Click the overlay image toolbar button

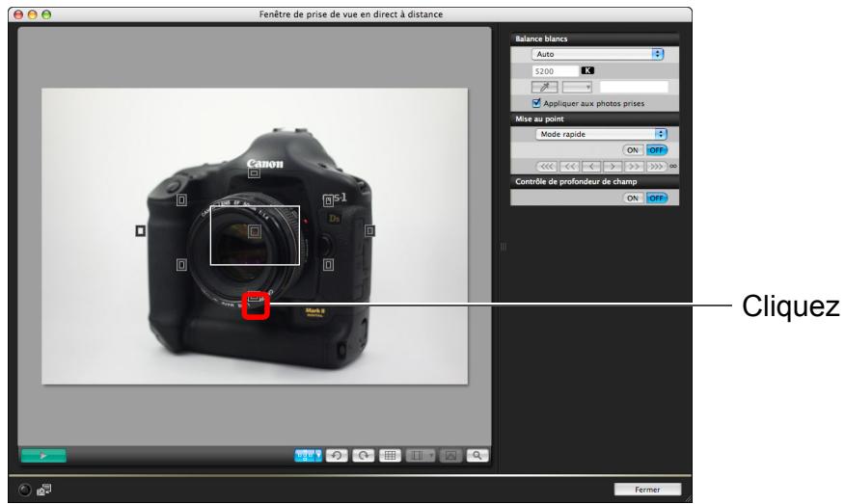coord(451,456)
